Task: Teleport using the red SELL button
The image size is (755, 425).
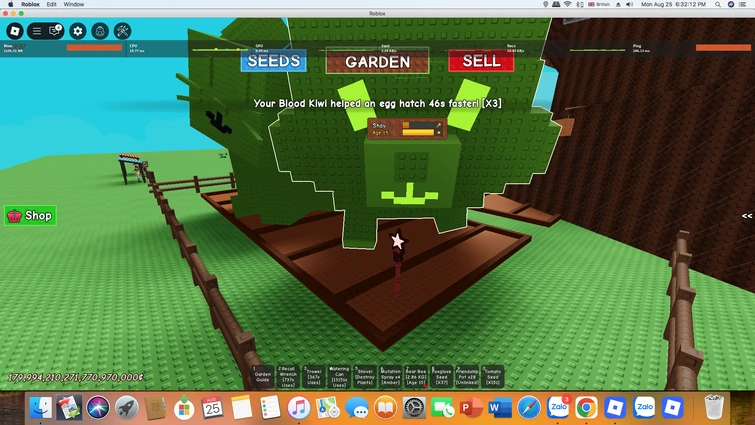Action: coord(481,61)
